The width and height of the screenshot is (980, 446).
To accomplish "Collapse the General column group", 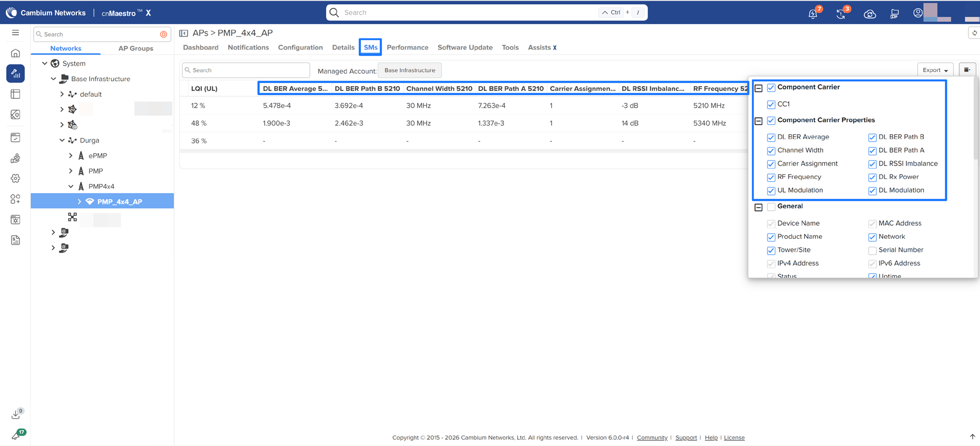I will click(x=759, y=207).
